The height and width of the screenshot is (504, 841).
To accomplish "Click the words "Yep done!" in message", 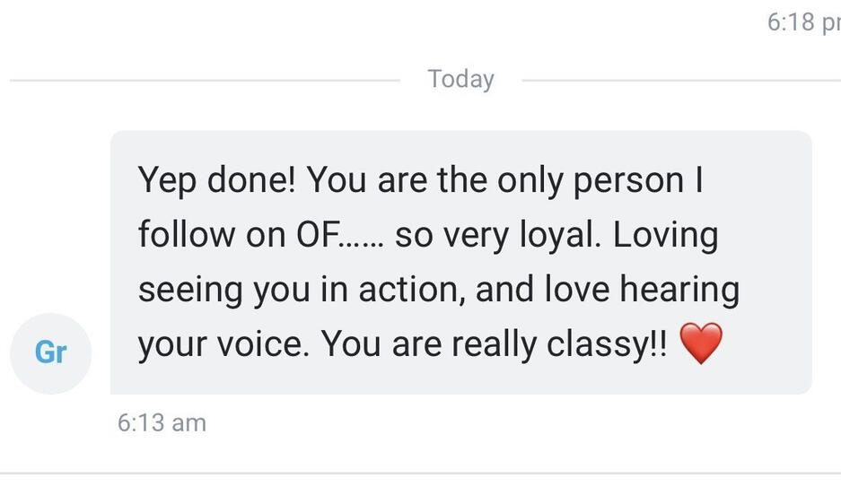I will (215, 180).
